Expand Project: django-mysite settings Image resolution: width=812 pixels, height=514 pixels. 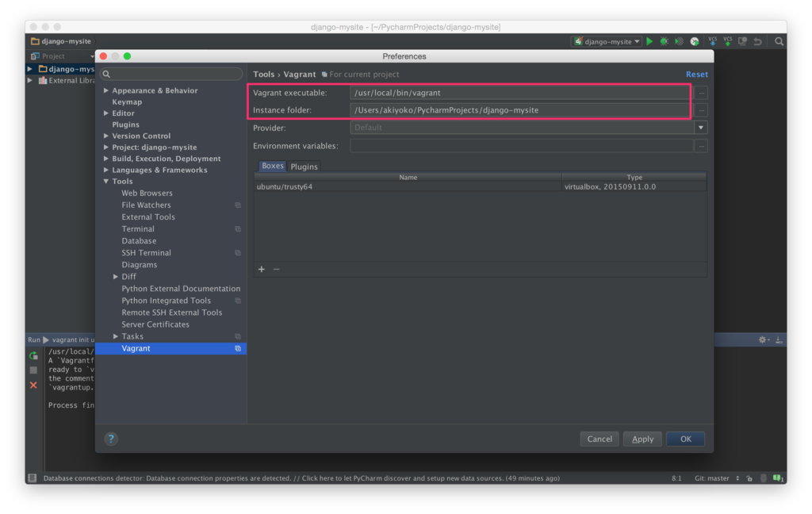(x=106, y=148)
